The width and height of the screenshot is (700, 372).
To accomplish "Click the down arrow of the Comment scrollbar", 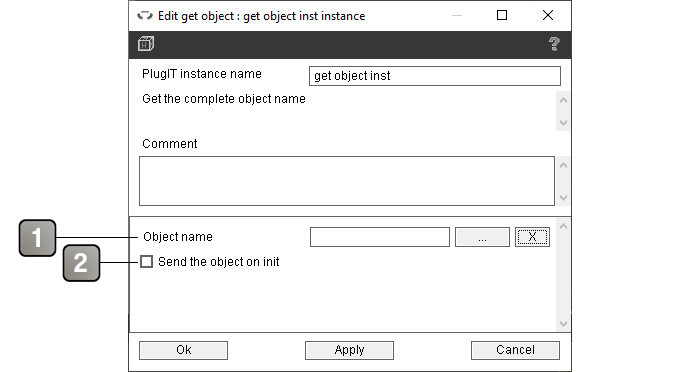I will [x=563, y=197].
